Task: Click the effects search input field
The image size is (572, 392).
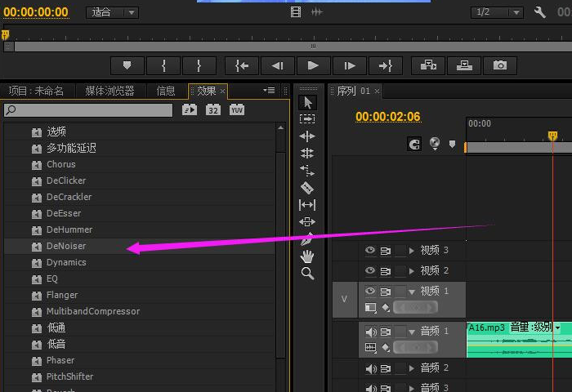Action: pyautogui.click(x=88, y=110)
